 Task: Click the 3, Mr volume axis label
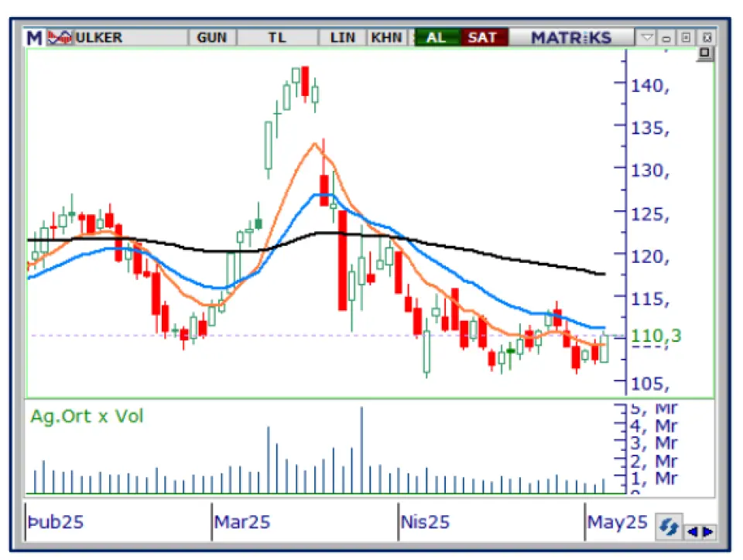(x=654, y=443)
